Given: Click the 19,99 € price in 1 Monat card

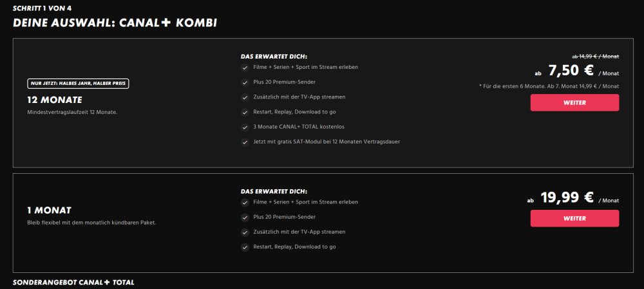Looking at the screenshot, I should [568, 198].
